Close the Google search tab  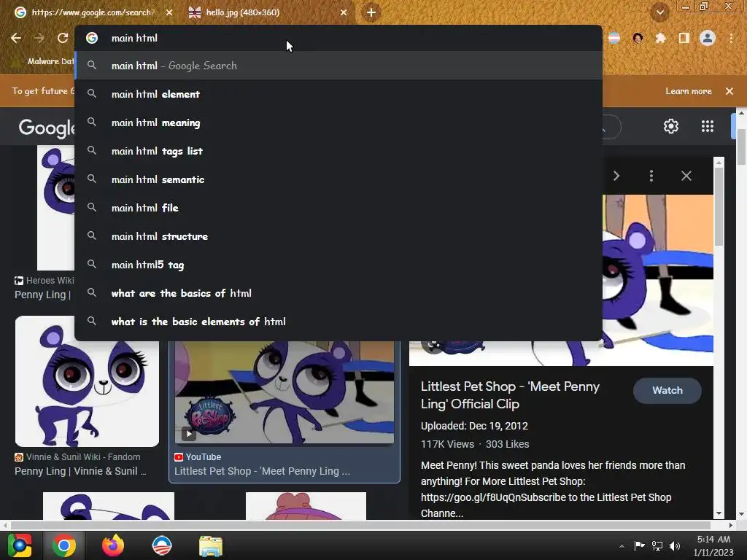pos(169,12)
